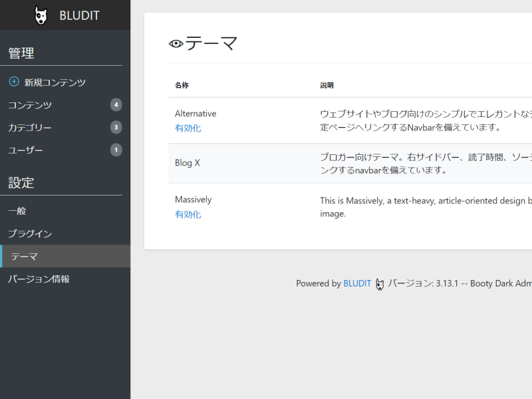Click the Massively description text
Screen dimensions: 532x399
pos(426,207)
